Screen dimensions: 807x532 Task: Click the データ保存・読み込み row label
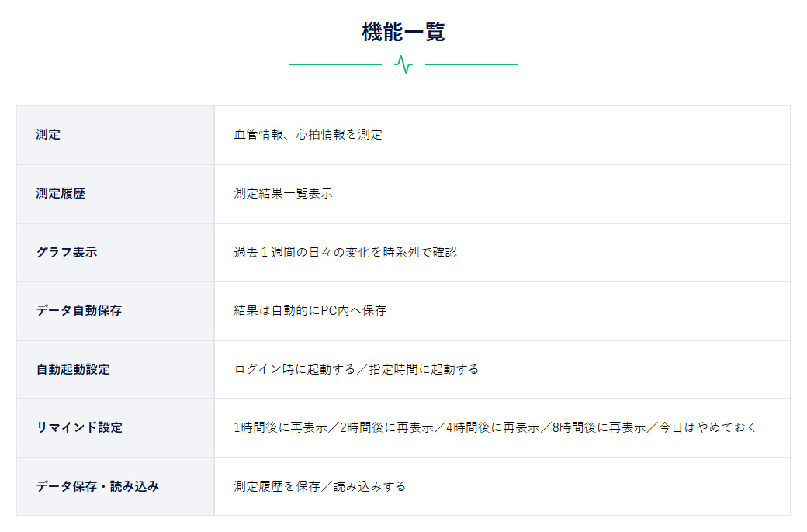[x=97, y=486]
